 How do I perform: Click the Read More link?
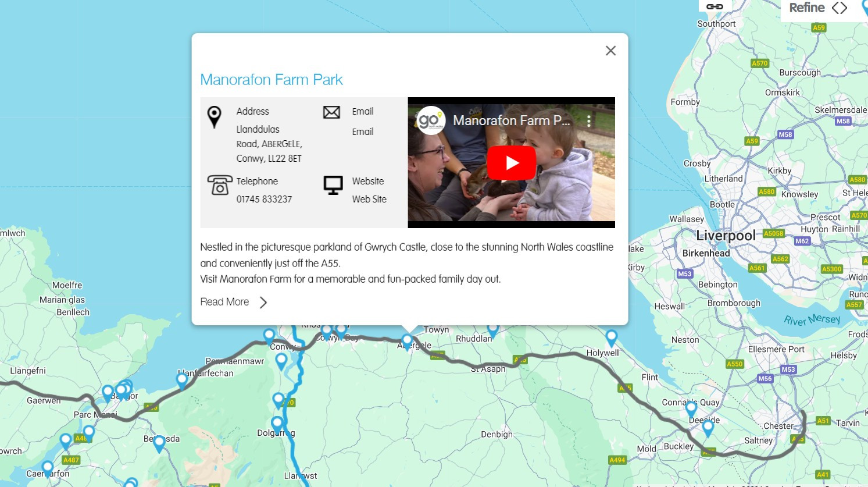click(x=224, y=302)
